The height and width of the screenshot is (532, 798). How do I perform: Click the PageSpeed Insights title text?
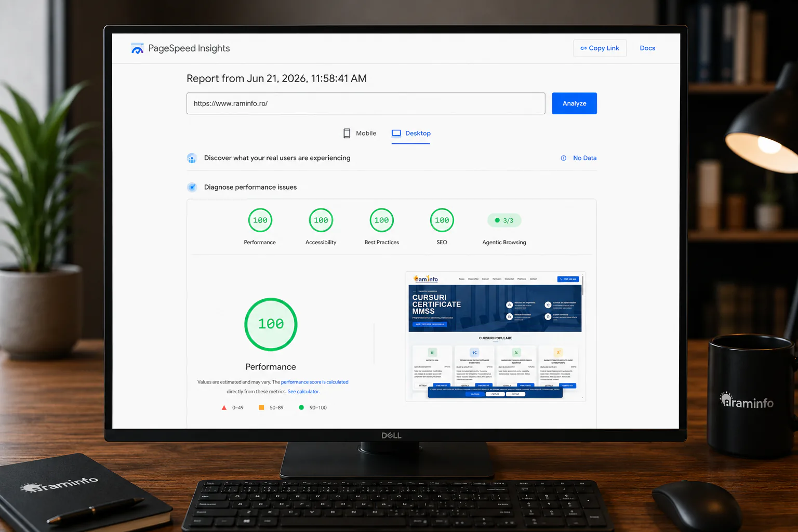(x=189, y=48)
